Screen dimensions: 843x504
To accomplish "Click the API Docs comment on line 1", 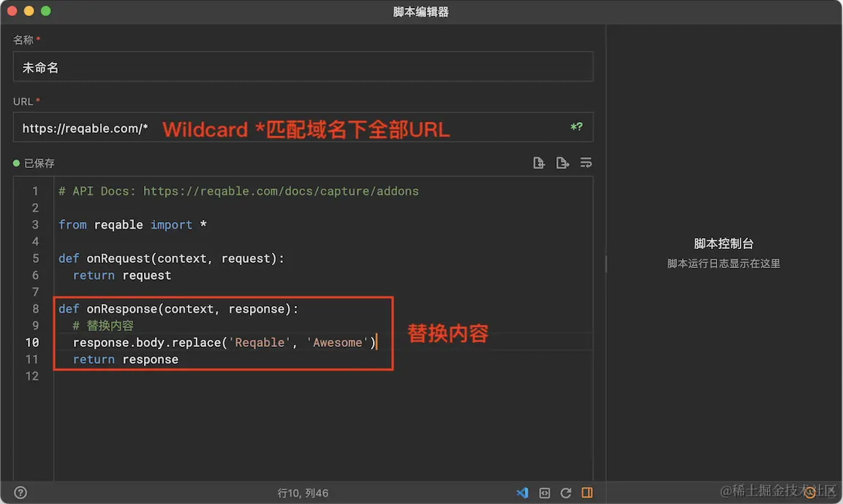I will (x=238, y=191).
